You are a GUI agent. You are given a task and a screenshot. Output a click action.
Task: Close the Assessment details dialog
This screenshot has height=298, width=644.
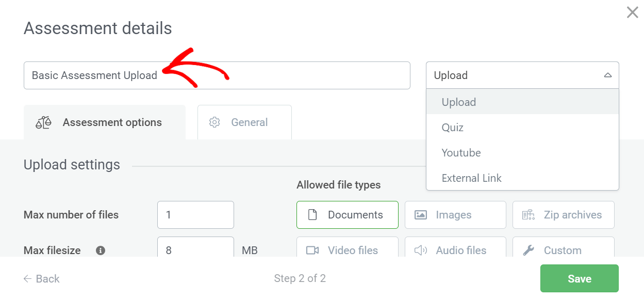pos(632,12)
